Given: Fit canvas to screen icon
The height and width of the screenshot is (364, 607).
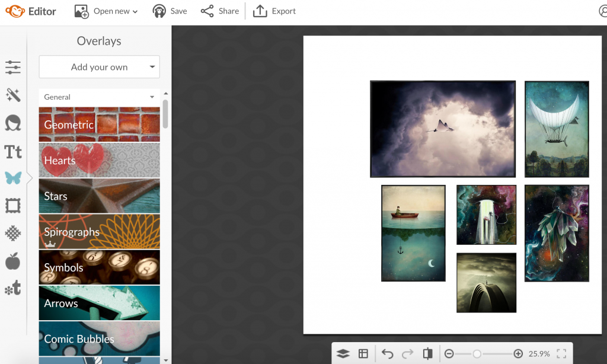Looking at the screenshot, I should (x=561, y=353).
